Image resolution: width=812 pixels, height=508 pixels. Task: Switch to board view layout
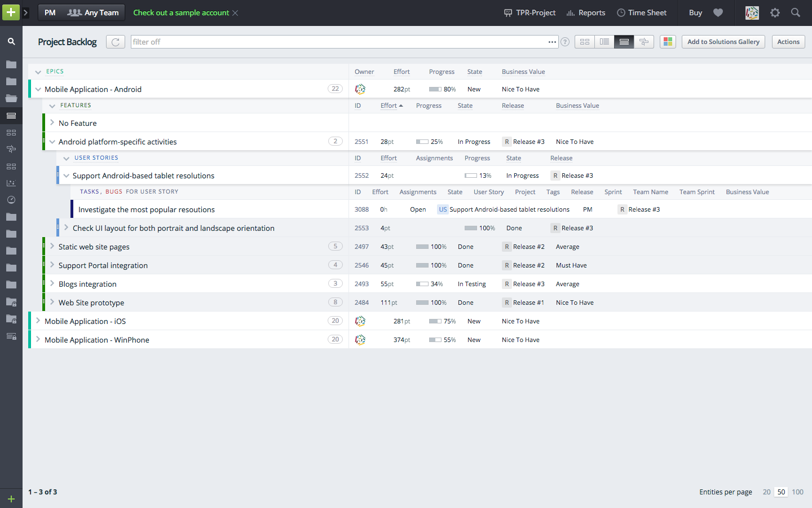tap(584, 41)
